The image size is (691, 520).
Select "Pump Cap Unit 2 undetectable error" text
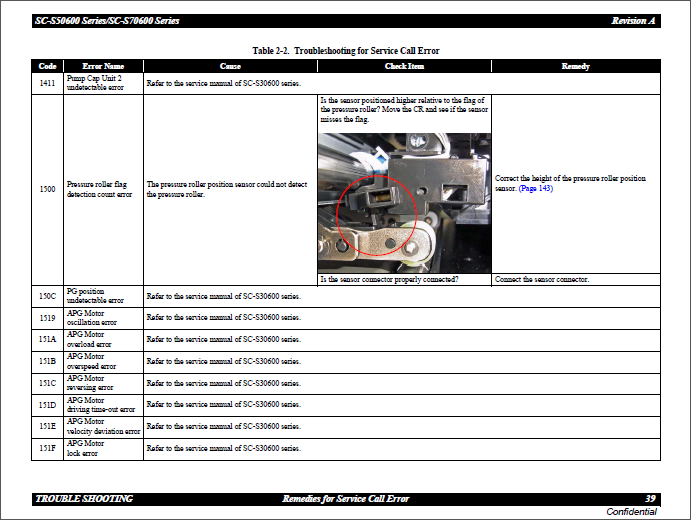[94, 84]
